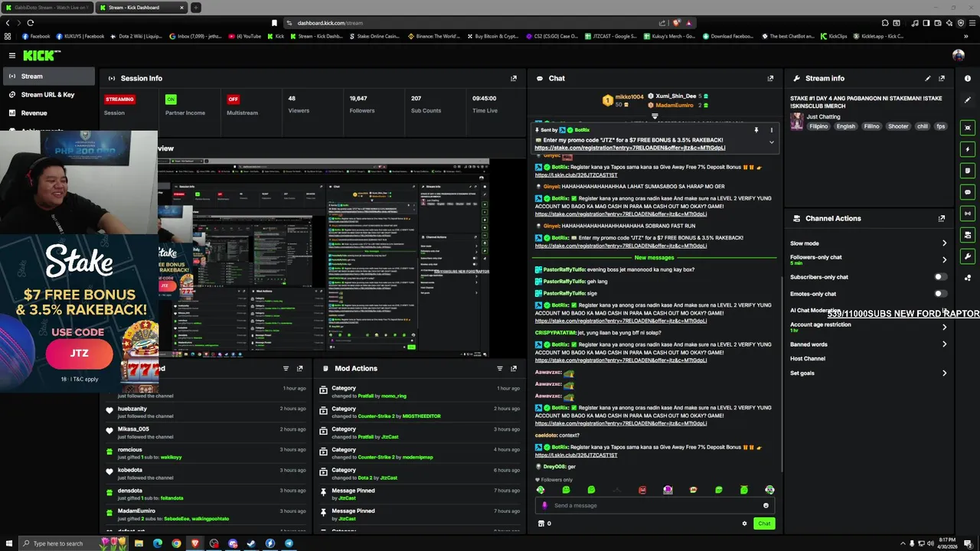Switch to Stream - Kick Dashboard tab

[x=143, y=8]
